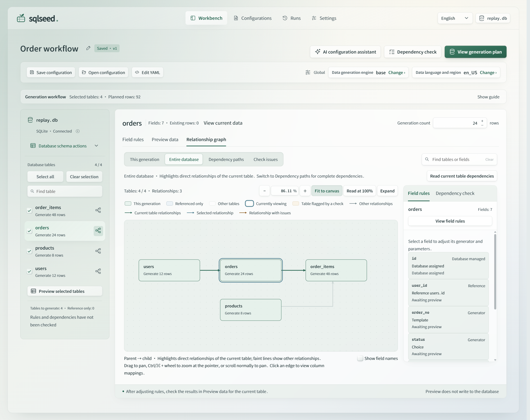Click Show guide
The width and height of the screenshot is (530, 420).
(x=488, y=97)
